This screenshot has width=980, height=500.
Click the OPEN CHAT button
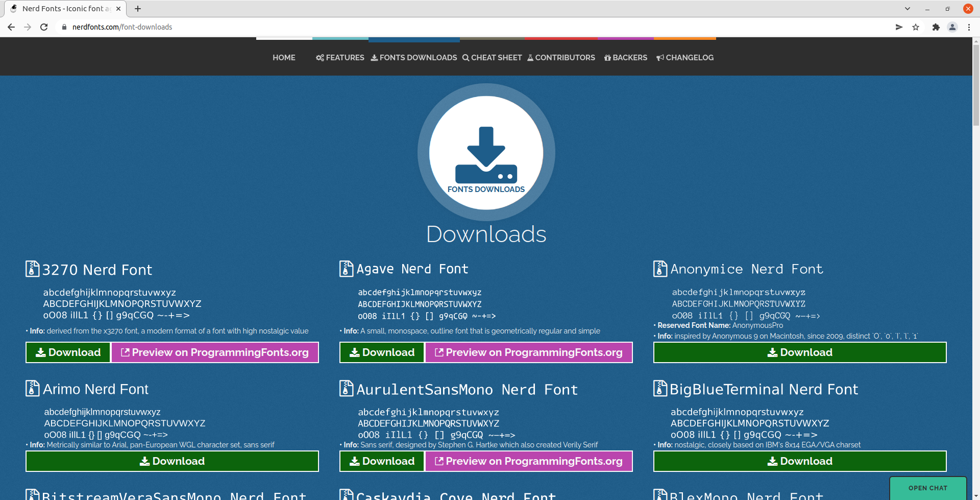pos(928,488)
